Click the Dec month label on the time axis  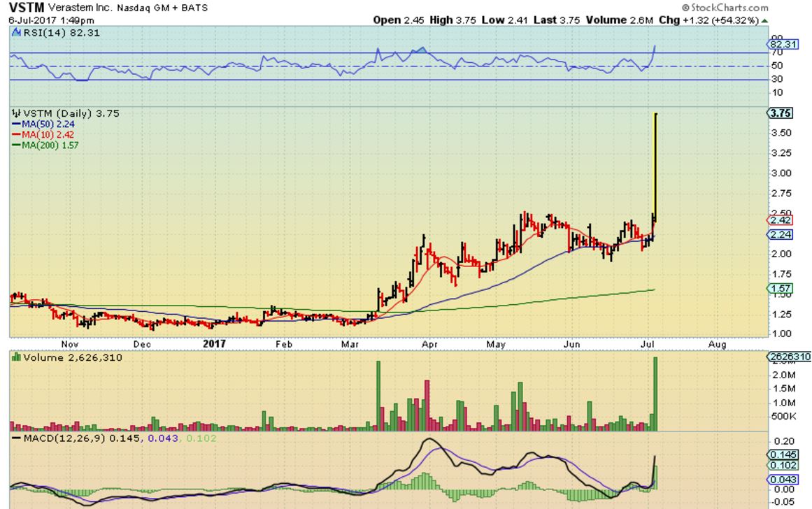click(142, 344)
